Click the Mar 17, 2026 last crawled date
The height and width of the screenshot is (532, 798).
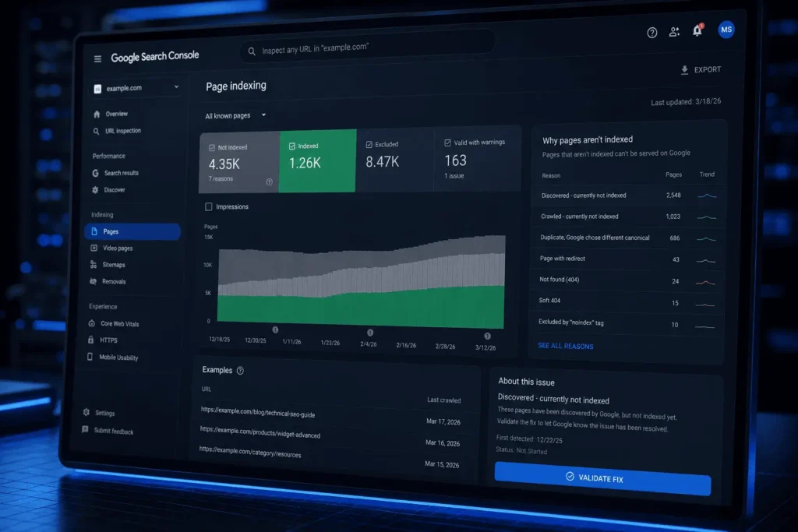(x=443, y=421)
